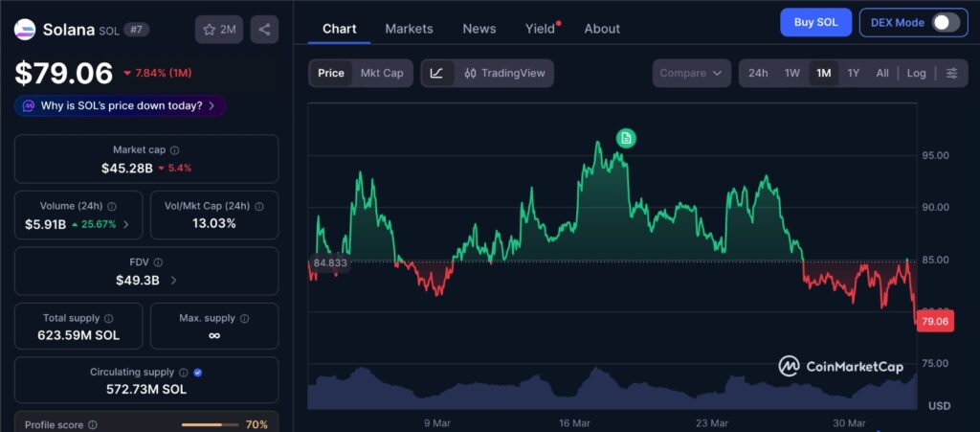Click the green news marker on chart
This screenshot has width=980, height=432.
tap(626, 139)
